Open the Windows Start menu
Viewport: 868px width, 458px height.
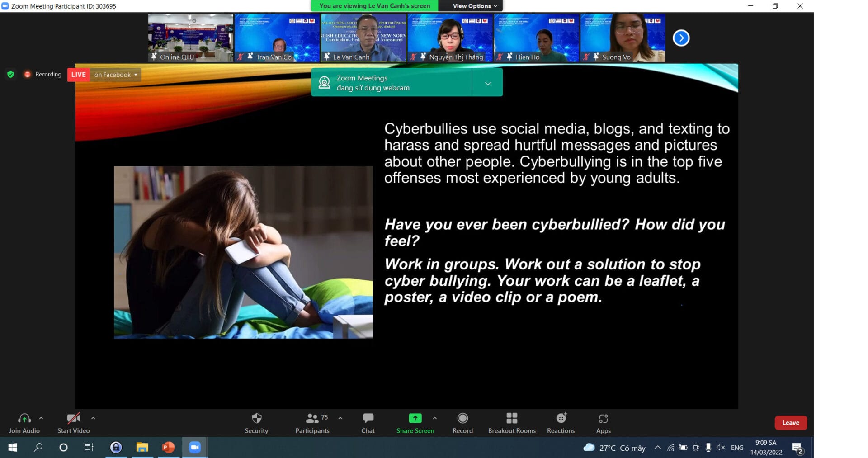click(13, 447)
